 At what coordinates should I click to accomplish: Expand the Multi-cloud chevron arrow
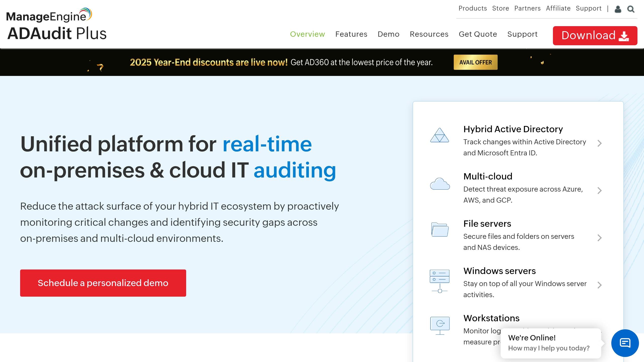599,191
